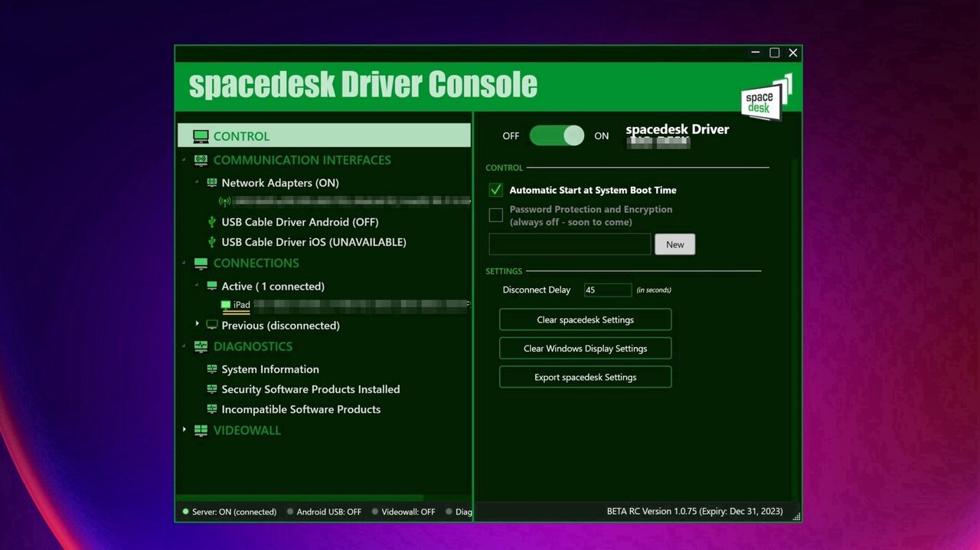Select Incompatible Software Products row

point(301,409)
